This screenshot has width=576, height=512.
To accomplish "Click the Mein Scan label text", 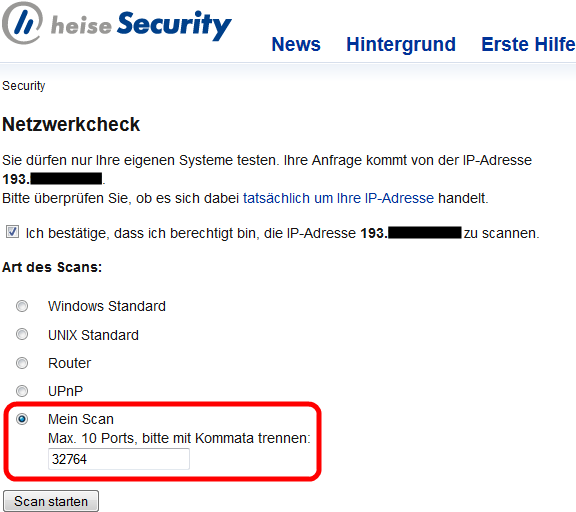I will (81, 419).
